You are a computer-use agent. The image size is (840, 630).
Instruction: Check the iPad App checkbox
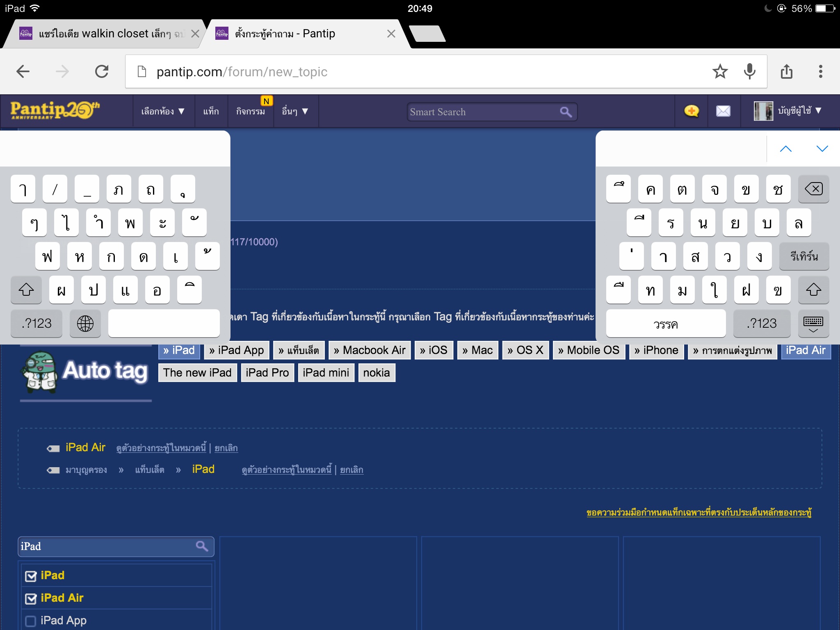click(x=31, y=621)
